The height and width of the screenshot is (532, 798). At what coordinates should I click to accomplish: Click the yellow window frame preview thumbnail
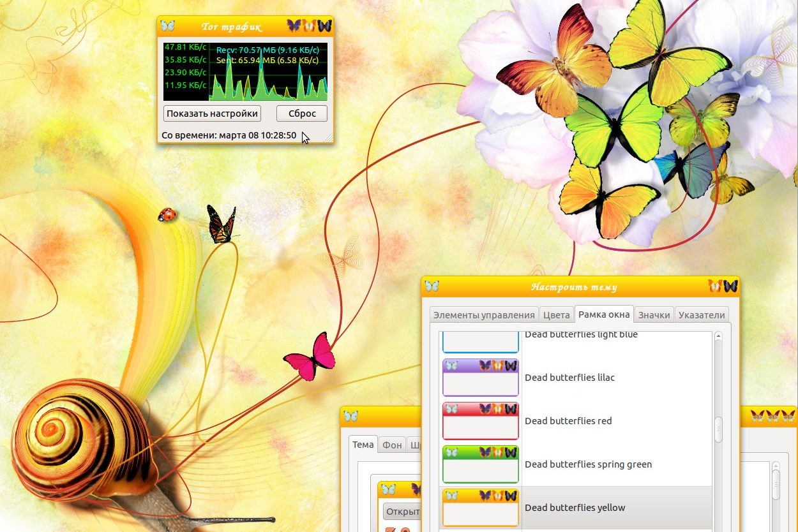(x=481, y=508)
